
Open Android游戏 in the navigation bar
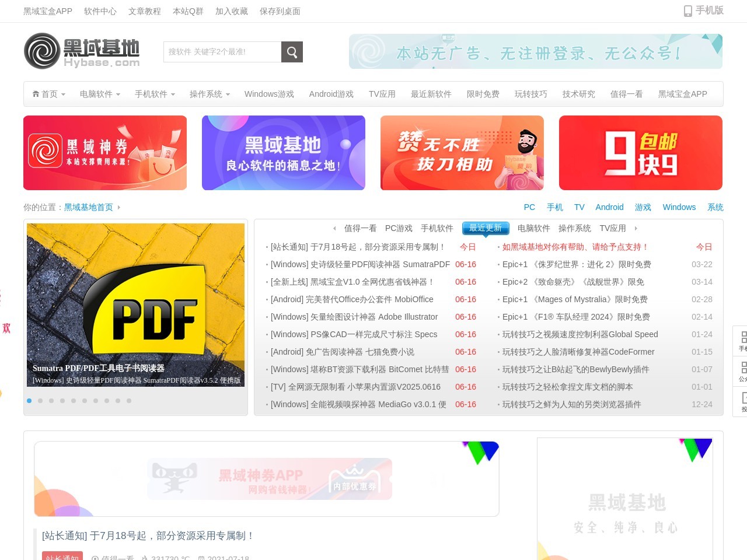(331, 94)
